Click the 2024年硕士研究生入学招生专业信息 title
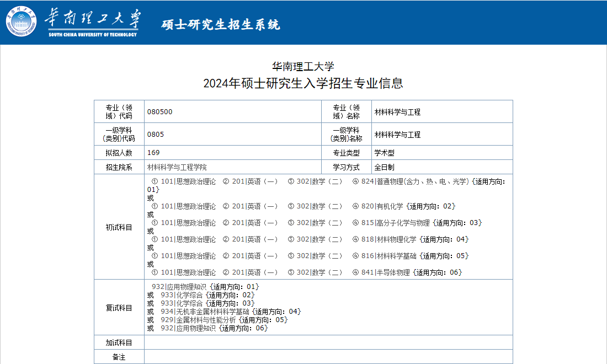Screen dimensions: 607x364 point(303,83)
